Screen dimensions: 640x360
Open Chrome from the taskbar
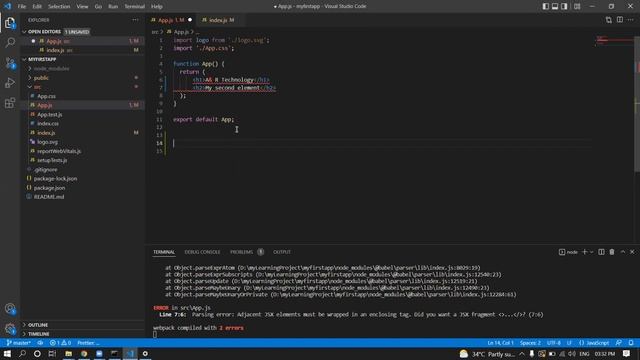(x=84, y=353)
